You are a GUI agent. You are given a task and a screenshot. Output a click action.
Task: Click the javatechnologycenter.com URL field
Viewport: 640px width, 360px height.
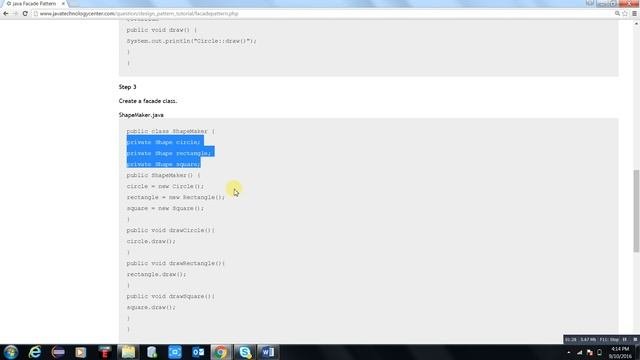click(322, 13)
